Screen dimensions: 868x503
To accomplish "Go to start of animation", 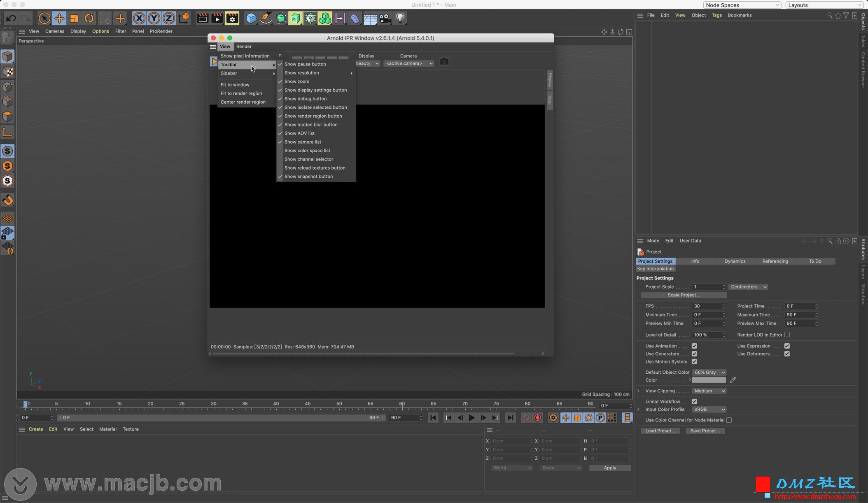I will [433, 418].
